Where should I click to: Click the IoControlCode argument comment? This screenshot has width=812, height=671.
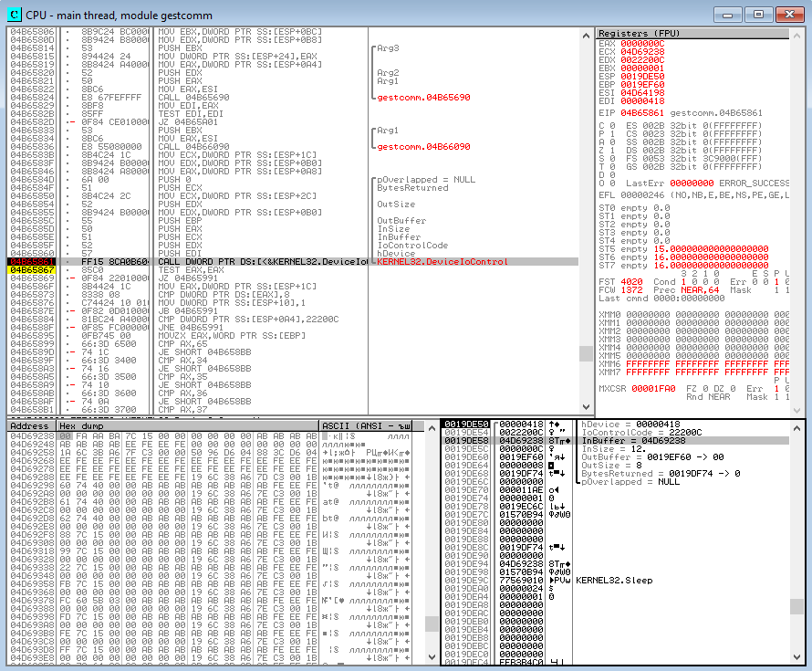tap(412, 246)
